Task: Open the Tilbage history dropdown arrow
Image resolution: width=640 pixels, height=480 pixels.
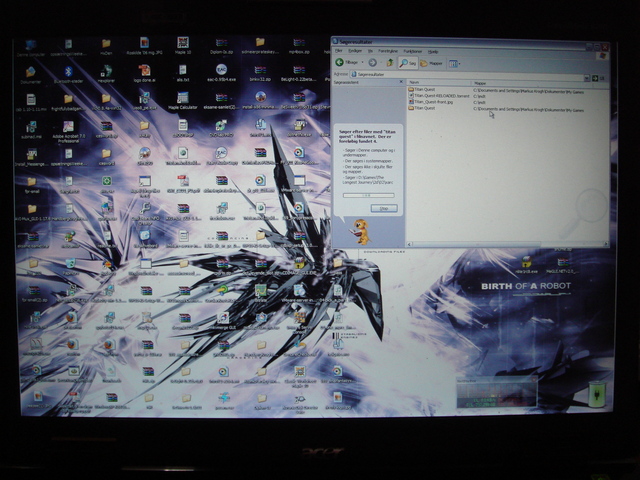Action: pos(362,62)
